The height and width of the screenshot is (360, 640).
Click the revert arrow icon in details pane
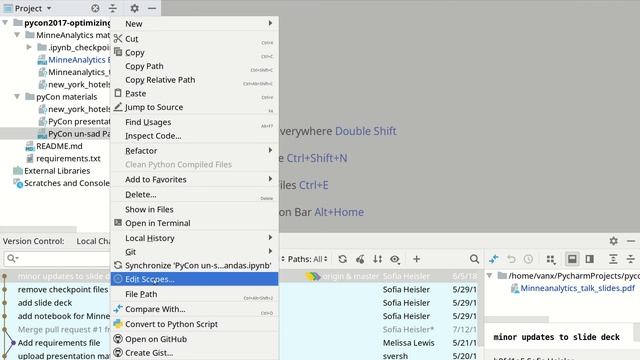(x=511, y=259)
